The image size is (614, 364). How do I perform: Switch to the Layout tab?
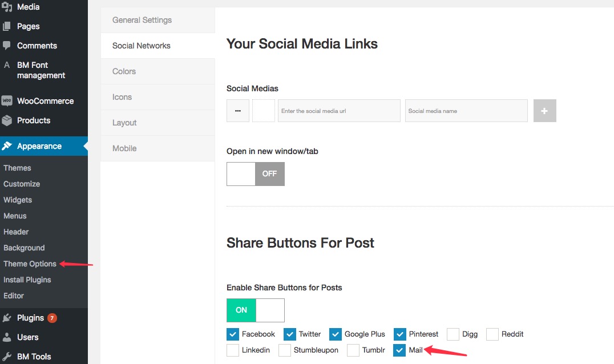[157, 123]
